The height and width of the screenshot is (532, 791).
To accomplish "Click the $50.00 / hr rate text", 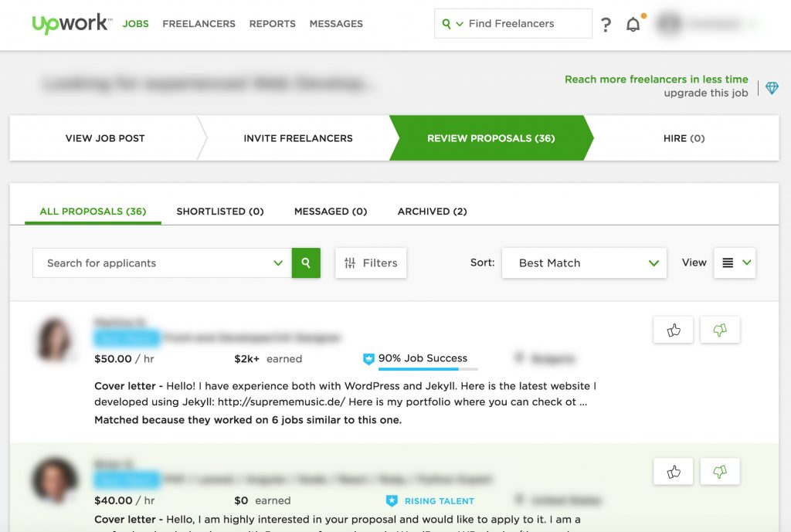I will pos(124,358).
